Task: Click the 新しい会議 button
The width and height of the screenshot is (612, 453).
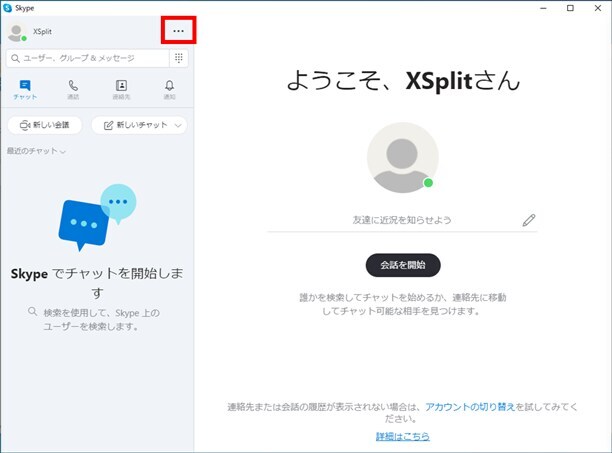Action: click(x=45, y=125)
